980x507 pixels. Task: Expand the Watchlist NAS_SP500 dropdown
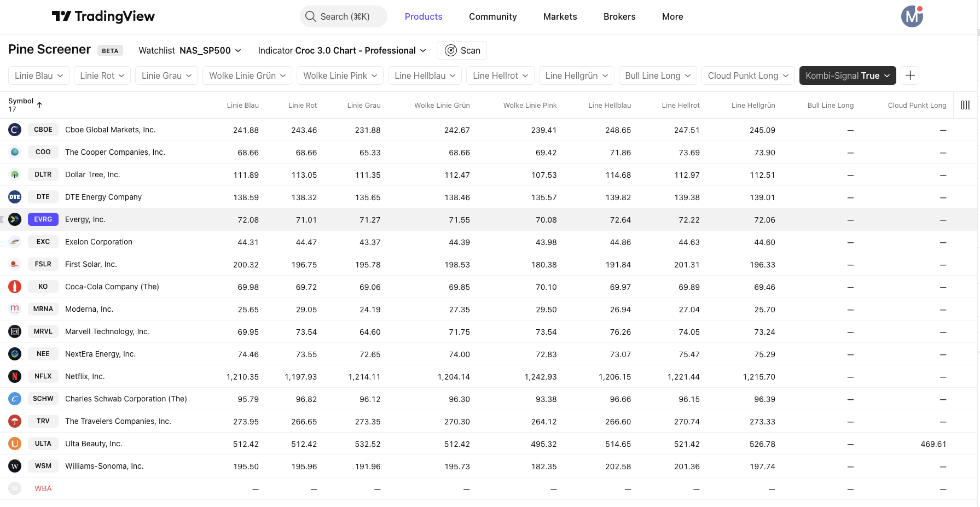click(189, 50)
